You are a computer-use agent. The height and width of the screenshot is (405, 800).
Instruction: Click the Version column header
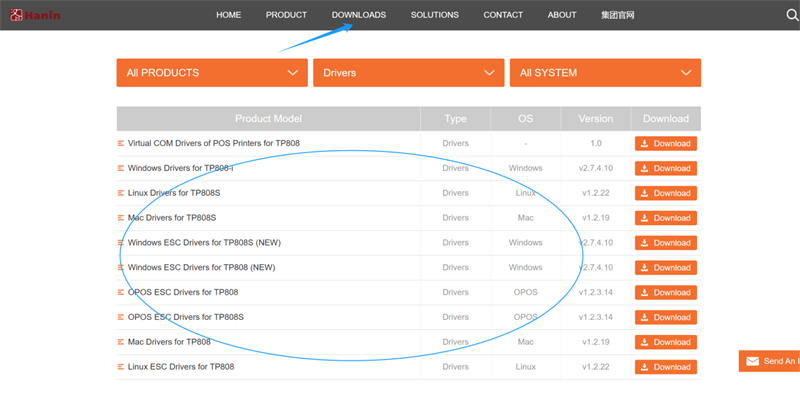click(596, 119)
